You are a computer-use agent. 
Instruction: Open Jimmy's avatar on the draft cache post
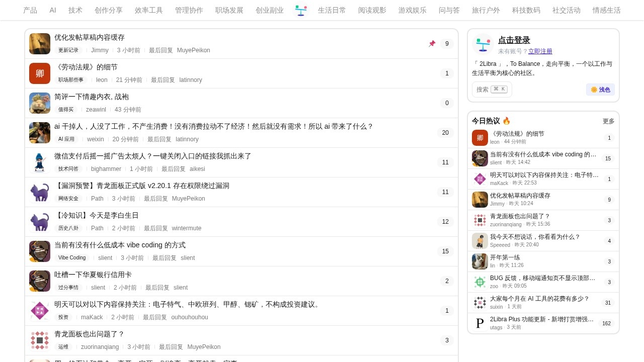pyautogui.click(x=40, y=44)
